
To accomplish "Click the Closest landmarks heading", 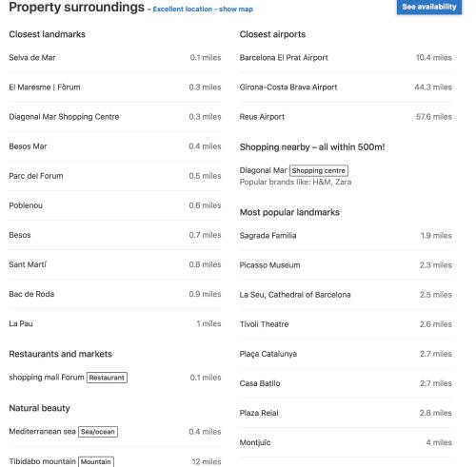I will 47,34.
